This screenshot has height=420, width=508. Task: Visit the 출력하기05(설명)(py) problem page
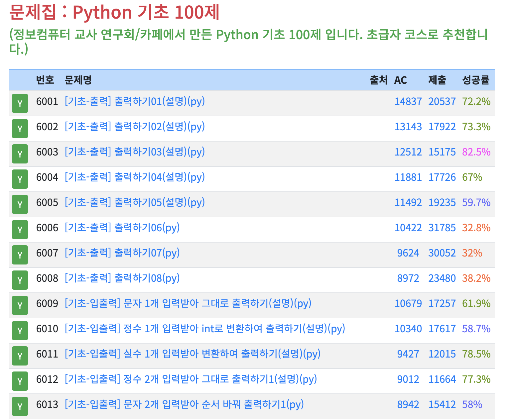(135, 202)
